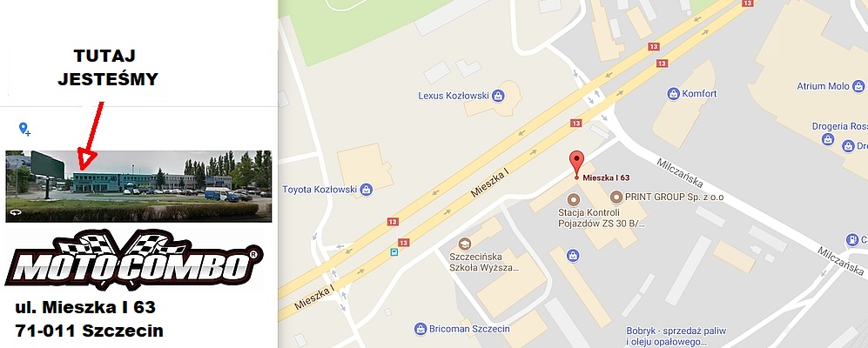Click the add place pin icon
The width and height of the screenshot is (868, 348).
point(24,129)
